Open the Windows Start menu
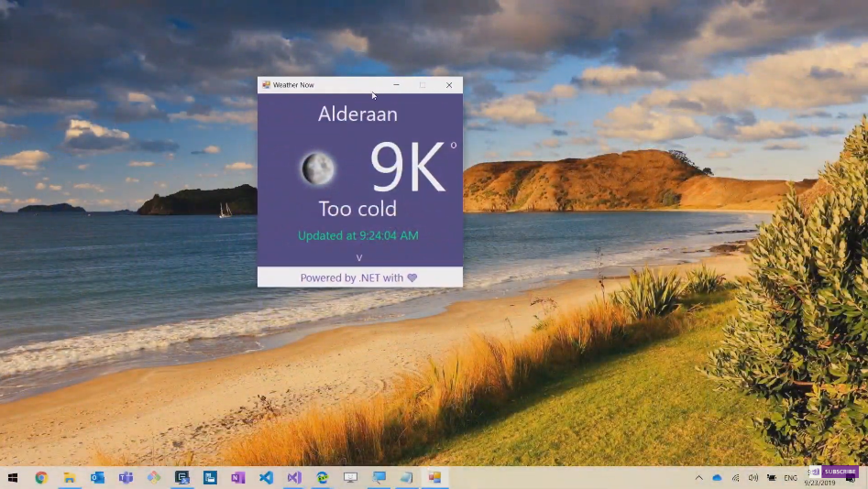This screenshot has height=489, width=868. coord(13,478)
